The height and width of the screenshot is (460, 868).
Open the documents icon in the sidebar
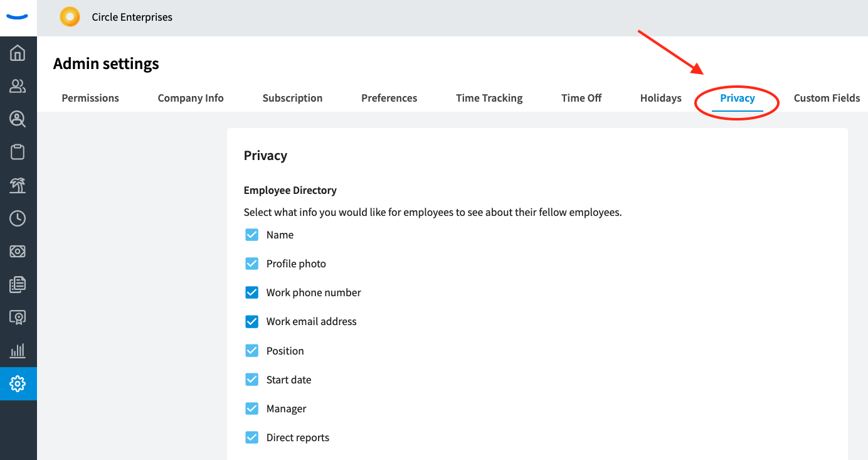[18, 284]
